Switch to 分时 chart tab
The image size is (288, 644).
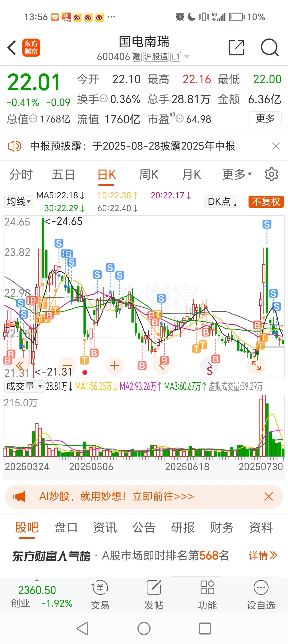point(21,175)
